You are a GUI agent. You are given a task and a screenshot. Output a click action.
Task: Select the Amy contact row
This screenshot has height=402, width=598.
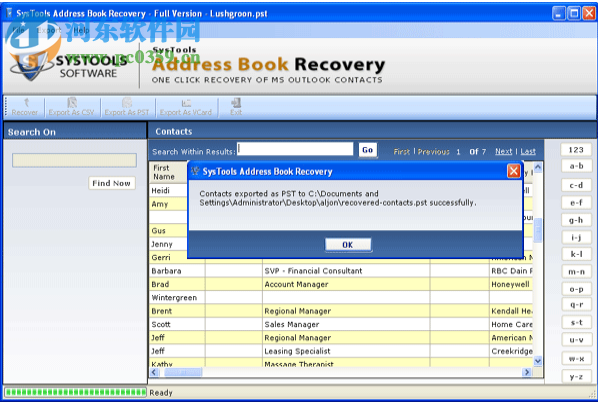[x=169, y=204]
